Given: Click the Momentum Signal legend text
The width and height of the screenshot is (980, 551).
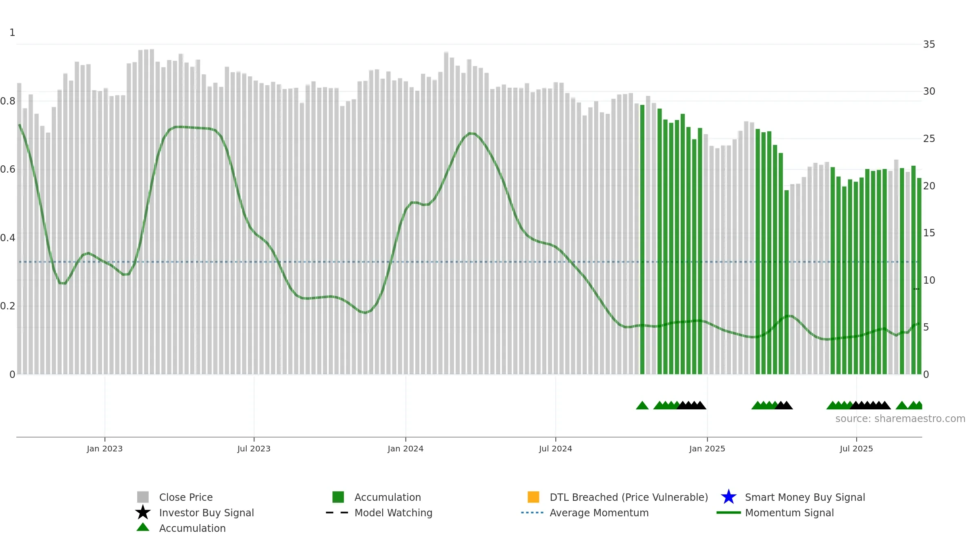Looking at the screenshot, I should coord(789,513).
